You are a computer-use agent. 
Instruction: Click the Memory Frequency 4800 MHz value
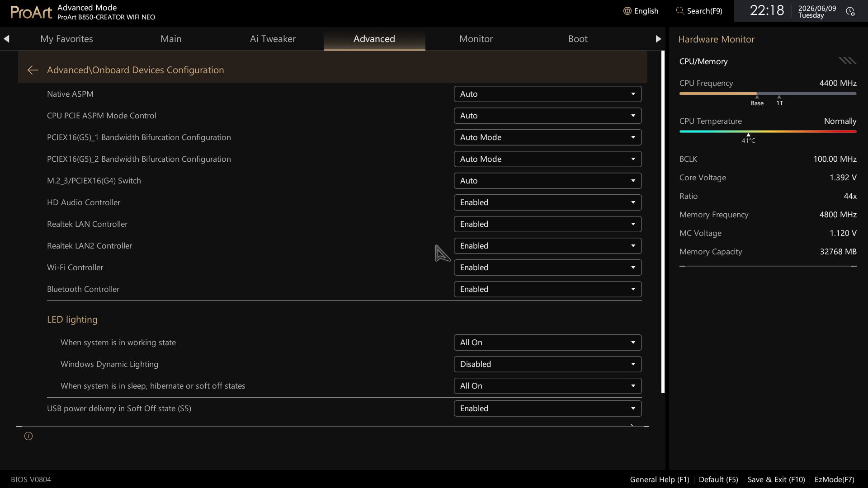point(838,215)
